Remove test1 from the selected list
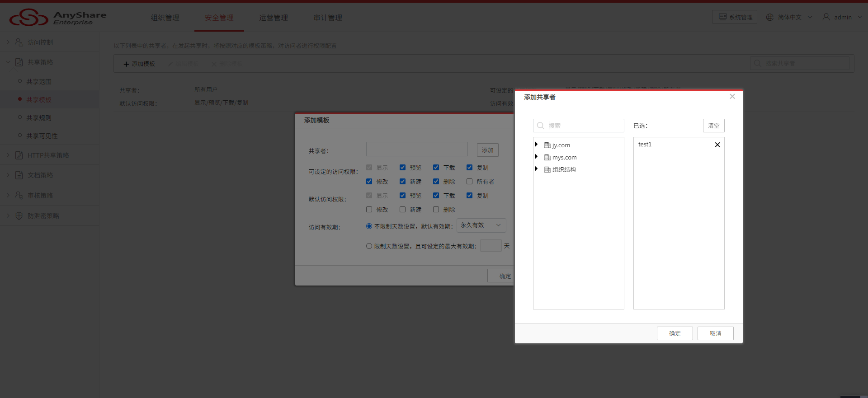The image size is (868, 398). pyautogui.click(x=717, y=145)
